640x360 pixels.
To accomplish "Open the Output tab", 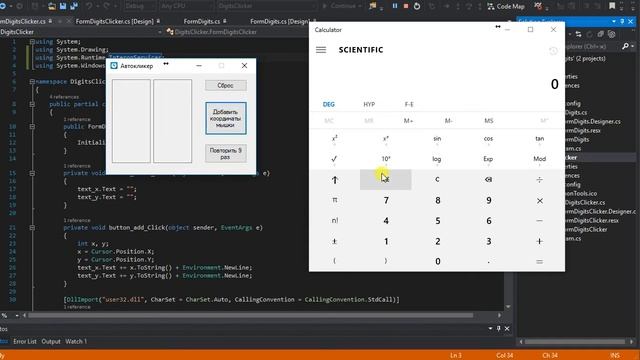I will pyautogui.click(x=51, y=341).
